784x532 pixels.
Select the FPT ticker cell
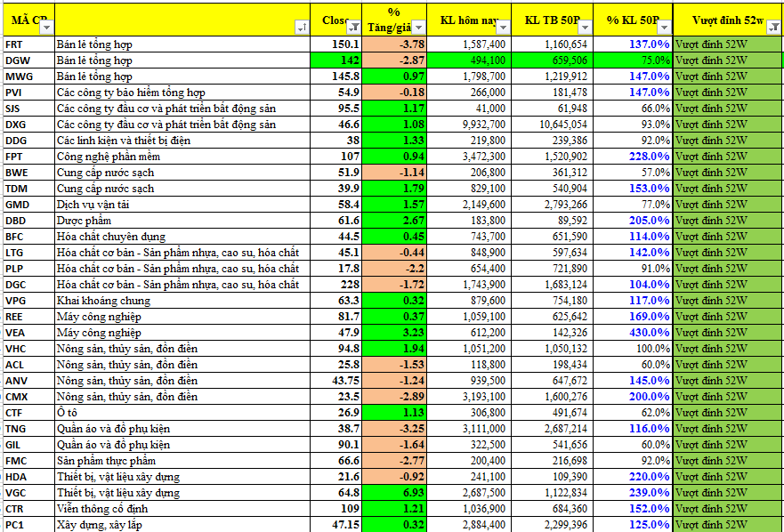(27, 157)
